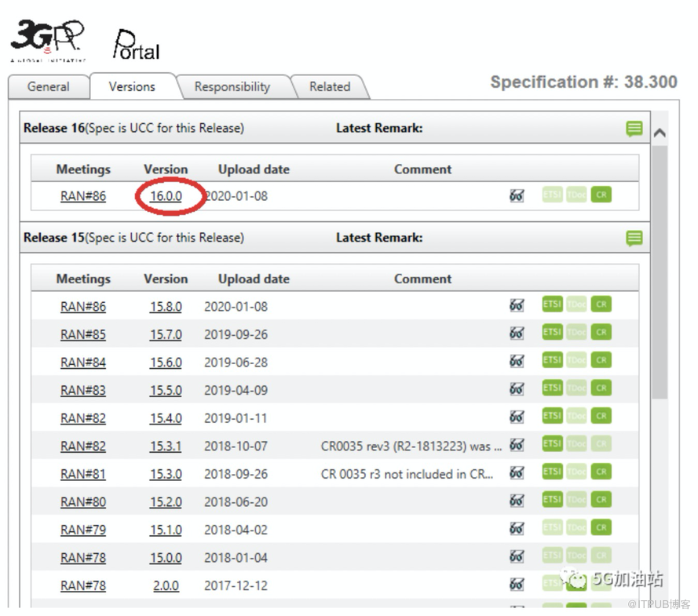Screen dimensions: 698x616
Task: View details glasses icon for version 15.8.0
Action: (517, 305)
